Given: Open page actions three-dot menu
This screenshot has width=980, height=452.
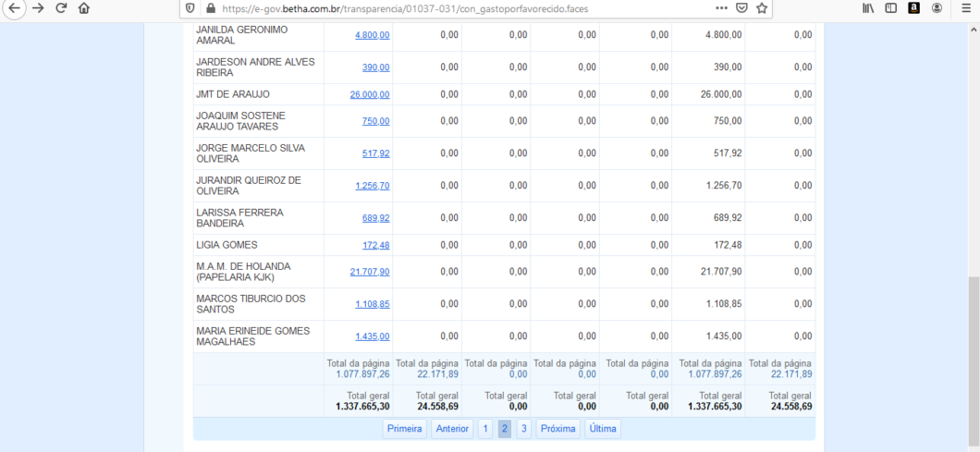Looking at the screenshot, I should (x=721, y=8).
